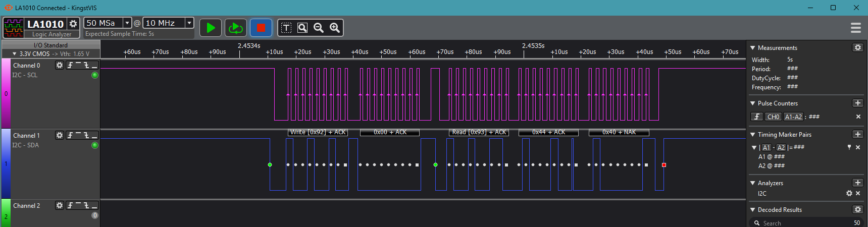This screenshot has width=868, height=227.
Task: Set low level trigger on Channel 2
Action: pos(94,205)
